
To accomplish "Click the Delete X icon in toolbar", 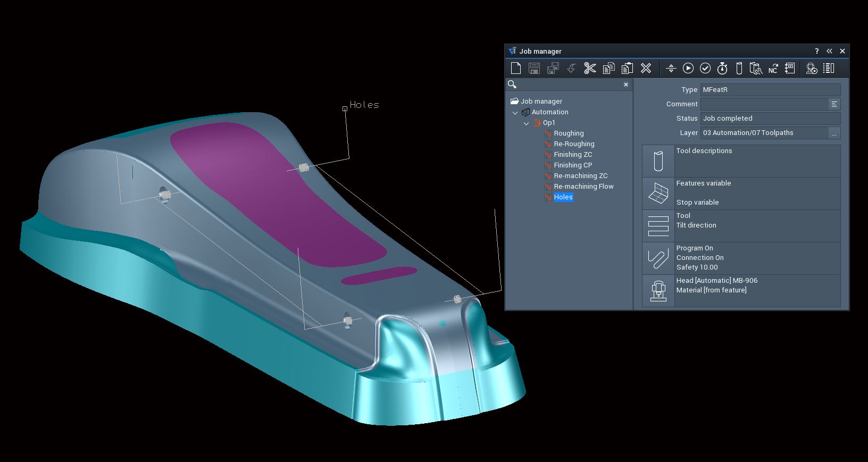I will point(646,68).
